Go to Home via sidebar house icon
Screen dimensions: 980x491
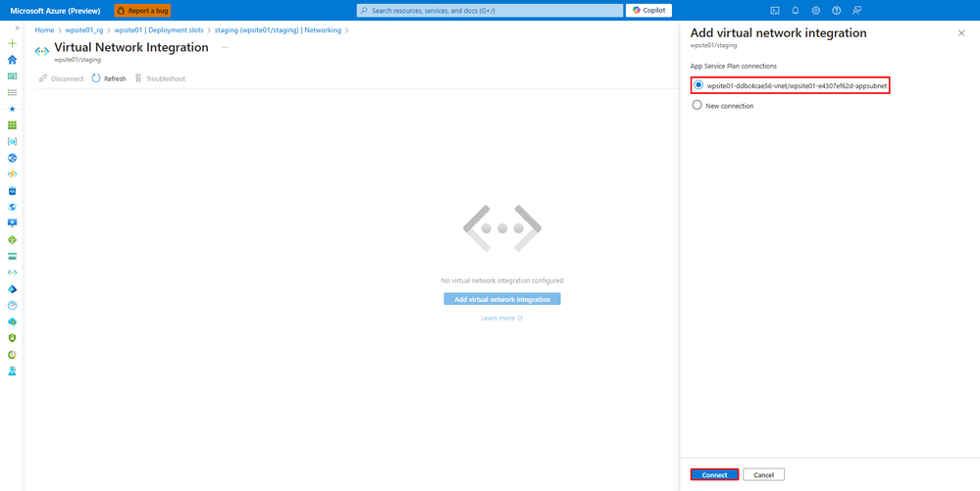[12, 60]
